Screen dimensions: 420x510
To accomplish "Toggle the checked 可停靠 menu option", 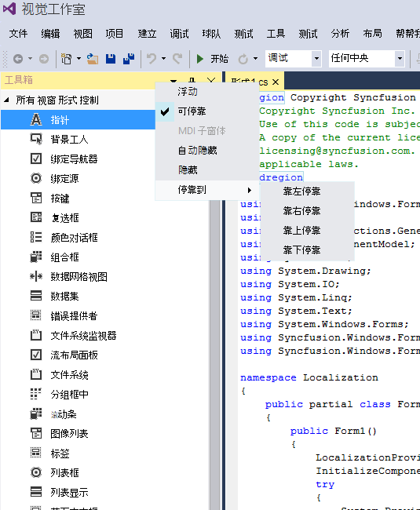I will [x=207, y=111].
